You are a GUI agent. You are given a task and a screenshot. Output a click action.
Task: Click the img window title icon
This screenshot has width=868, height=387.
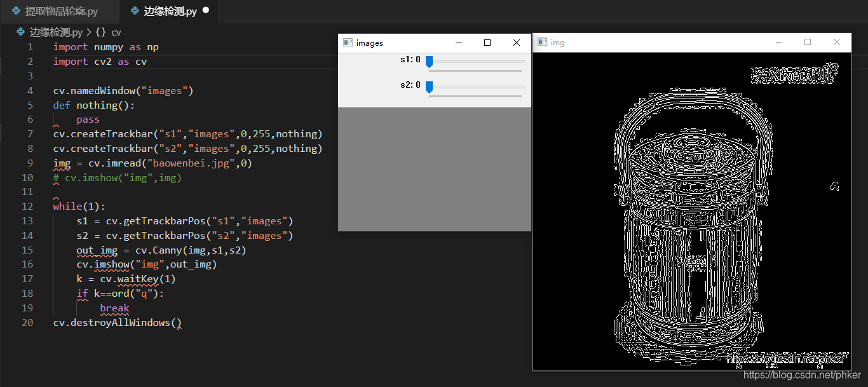542,42
